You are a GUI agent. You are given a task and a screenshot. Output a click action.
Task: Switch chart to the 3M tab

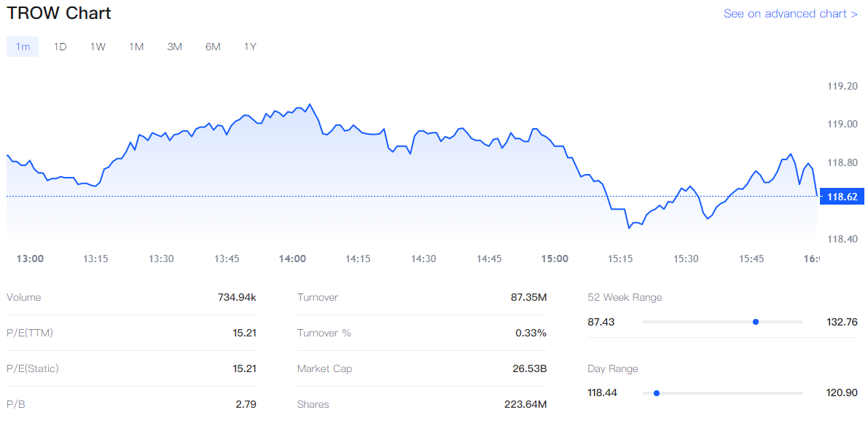click(174, 47)
